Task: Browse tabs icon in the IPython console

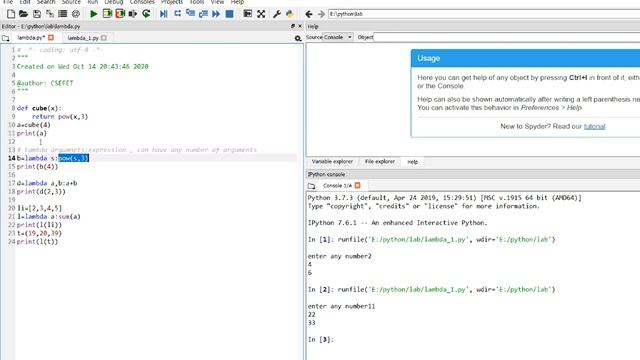Action: pyautogui.click(x=311, y=186)
